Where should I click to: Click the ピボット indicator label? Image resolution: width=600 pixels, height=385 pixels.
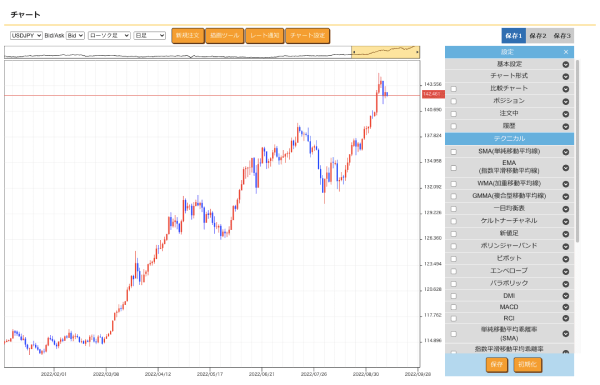click(509, 258)
